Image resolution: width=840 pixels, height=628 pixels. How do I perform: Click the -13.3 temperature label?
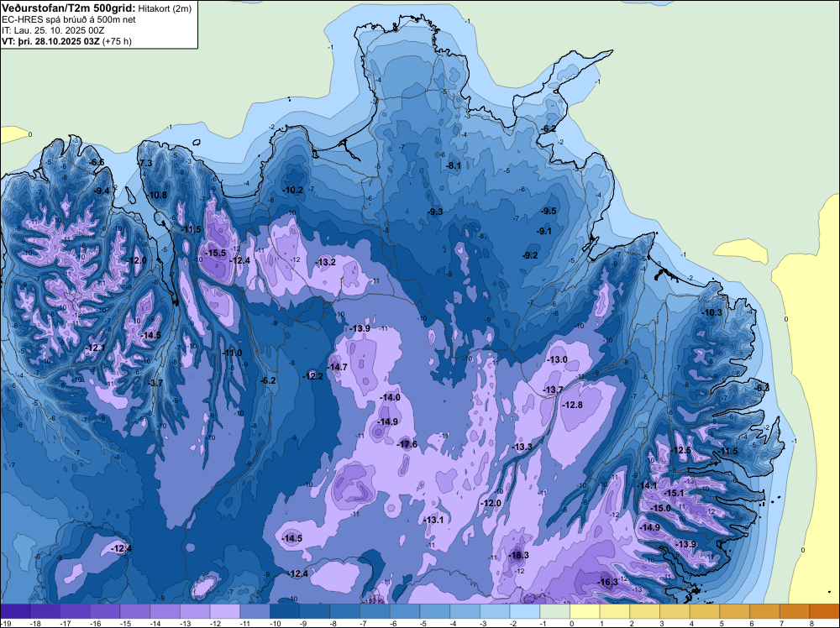522,447
